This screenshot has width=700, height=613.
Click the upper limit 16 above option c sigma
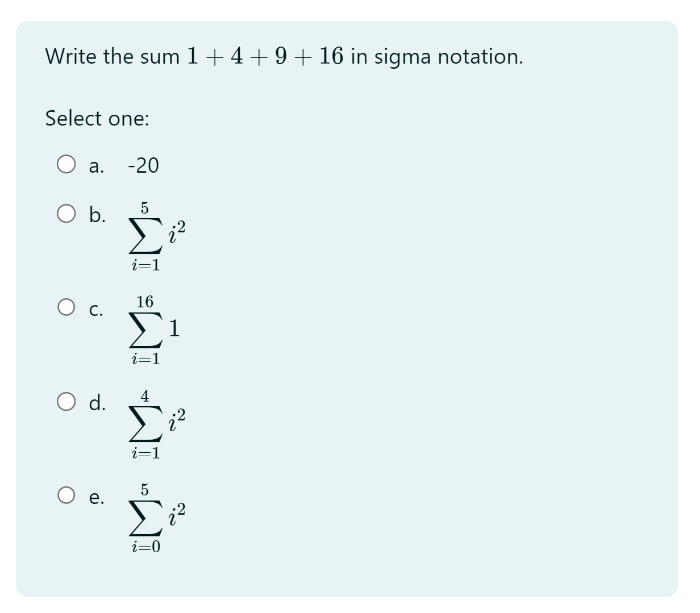click(145, 302)
